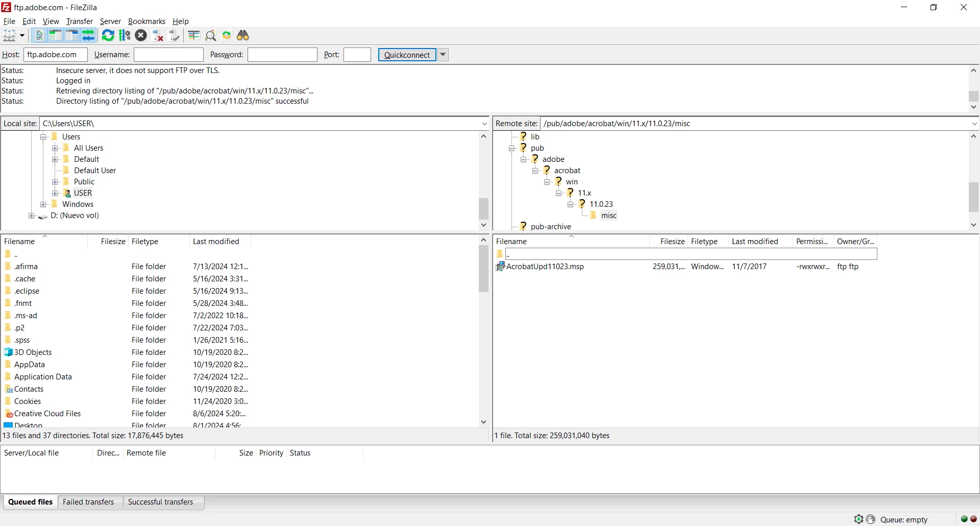Click the Port input field
The image size is (980, 526).
tap(357, 55)
